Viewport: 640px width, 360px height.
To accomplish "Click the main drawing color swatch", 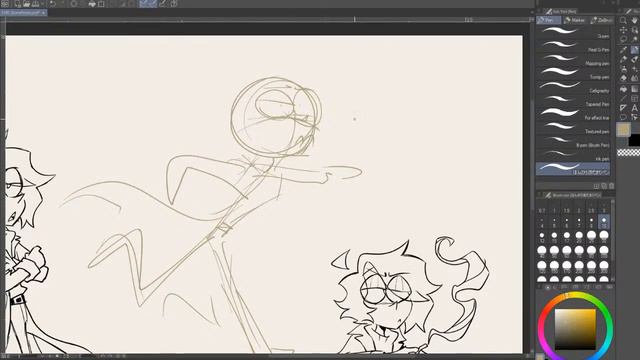I will coord(623,130).
